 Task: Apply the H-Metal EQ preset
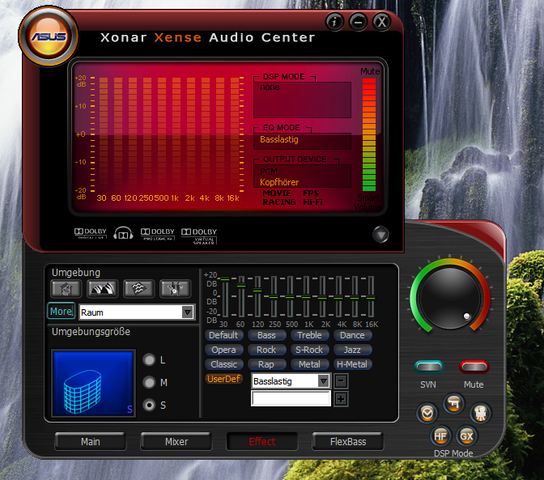pos(352,364)
